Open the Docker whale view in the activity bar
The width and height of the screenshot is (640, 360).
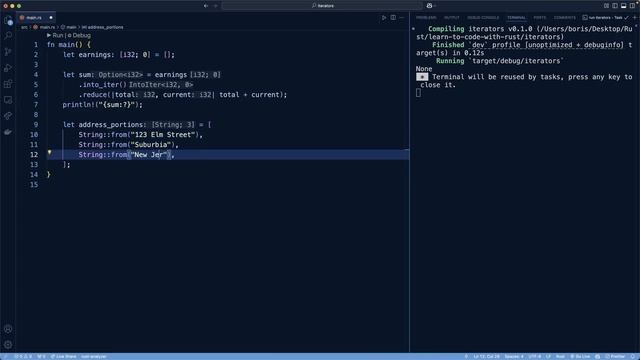[8, 132]
